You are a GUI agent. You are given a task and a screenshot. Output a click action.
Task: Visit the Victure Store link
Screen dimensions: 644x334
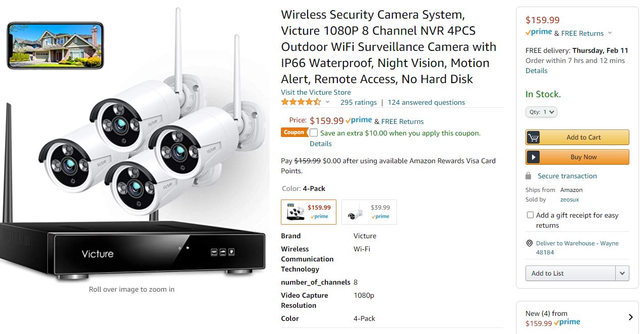tap(316, 92)
